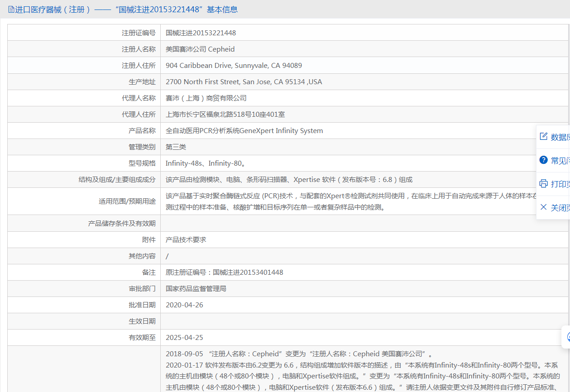Click the 结构及组成/主要组成成分 label
The height and width of the screenshot is (392, 570).
click(x=117, y=180)
